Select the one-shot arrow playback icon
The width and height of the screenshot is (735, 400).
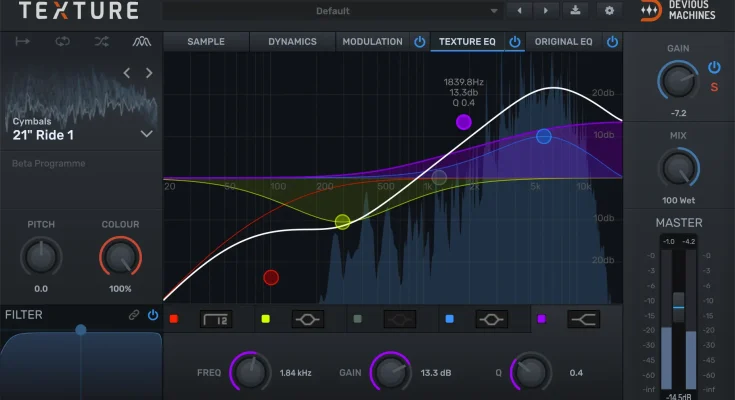pos(23,42)
